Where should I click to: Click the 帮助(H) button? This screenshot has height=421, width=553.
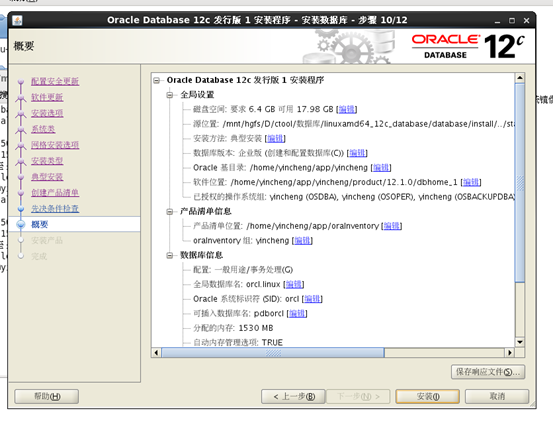point(47,397)
